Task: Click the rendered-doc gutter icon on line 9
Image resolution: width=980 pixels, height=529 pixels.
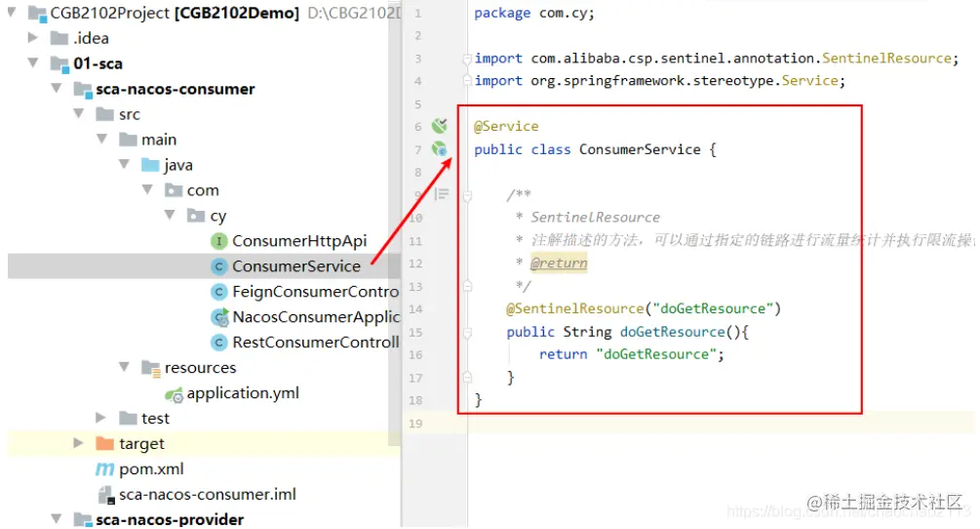Action: (442, 194)
